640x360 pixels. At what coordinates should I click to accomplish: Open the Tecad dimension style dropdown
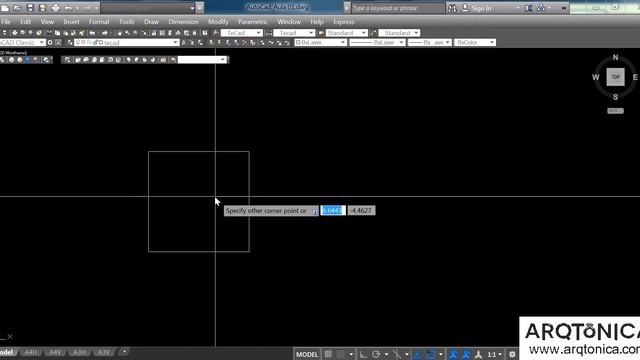click(294, 33)
